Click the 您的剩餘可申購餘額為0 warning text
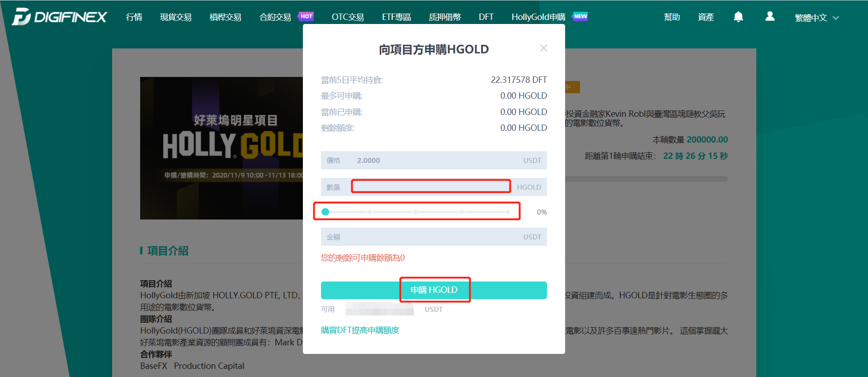Image resolution: width=868 pixels, height=377 pixels. [363, 258]
